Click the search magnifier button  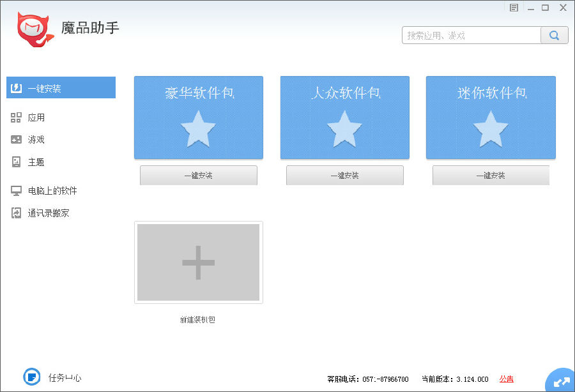[x=554, y=36]
